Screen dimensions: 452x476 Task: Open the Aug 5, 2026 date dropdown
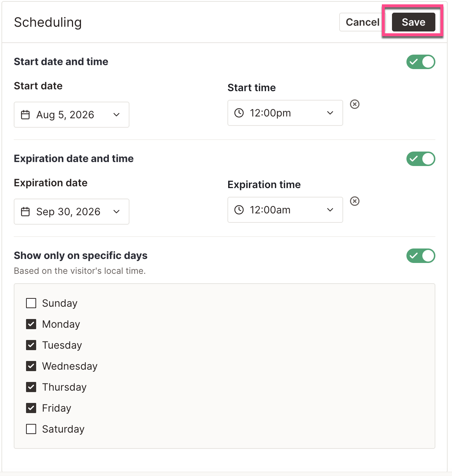click(72, 115)
